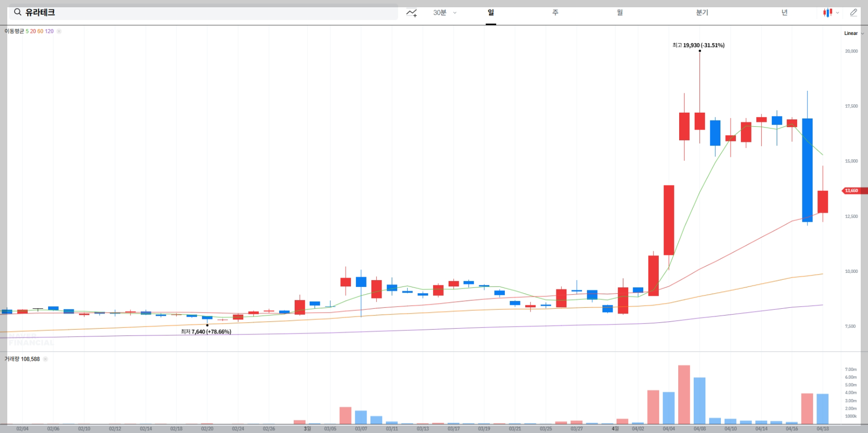
Task: Click the 10,000 price axis label
Action: click(851, 271)
